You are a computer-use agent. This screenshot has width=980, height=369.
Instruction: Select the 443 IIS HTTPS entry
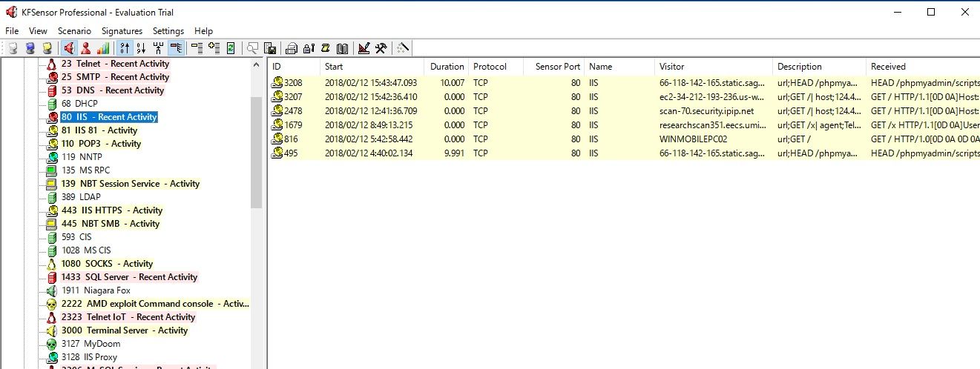[x=112, y=210]
